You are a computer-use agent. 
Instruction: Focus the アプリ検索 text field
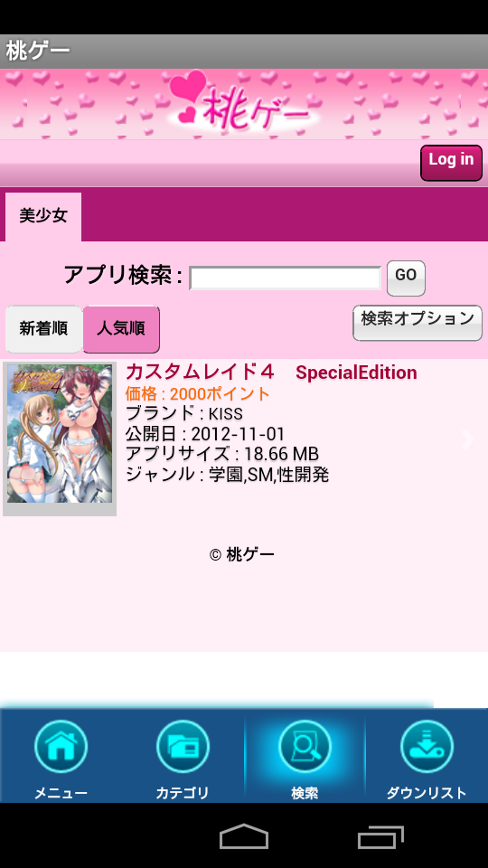(x=286, y=278)
